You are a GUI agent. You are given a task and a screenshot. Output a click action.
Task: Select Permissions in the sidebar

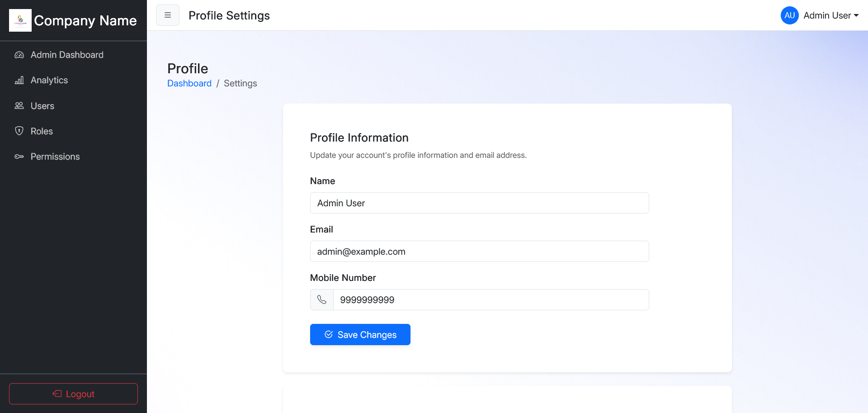click(55, 157)
